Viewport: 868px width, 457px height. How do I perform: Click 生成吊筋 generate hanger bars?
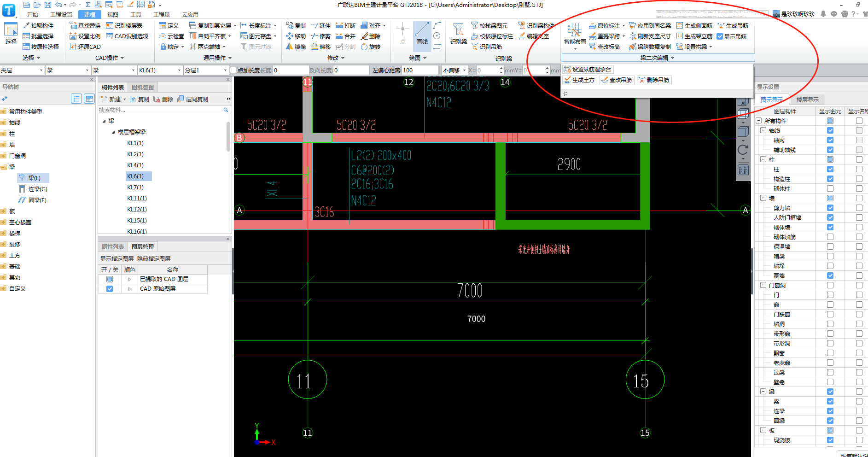click(x=733, y=26)
